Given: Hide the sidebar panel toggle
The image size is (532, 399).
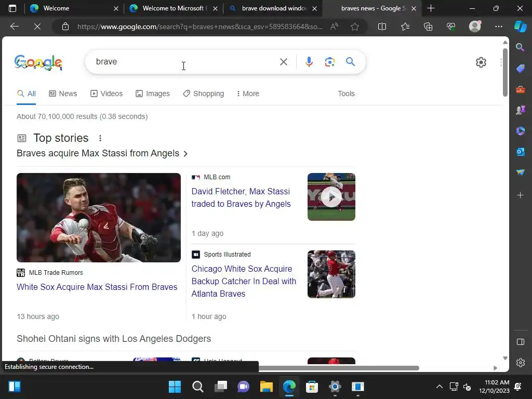Looking at the screenshot, I should pyautogui.click(x=521, y=342).
